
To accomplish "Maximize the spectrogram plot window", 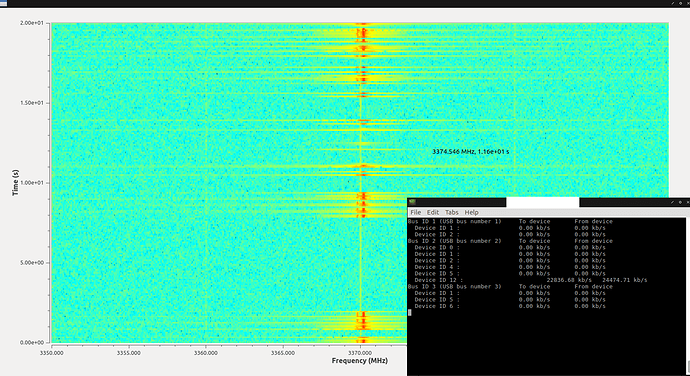I will click(680, 4).
